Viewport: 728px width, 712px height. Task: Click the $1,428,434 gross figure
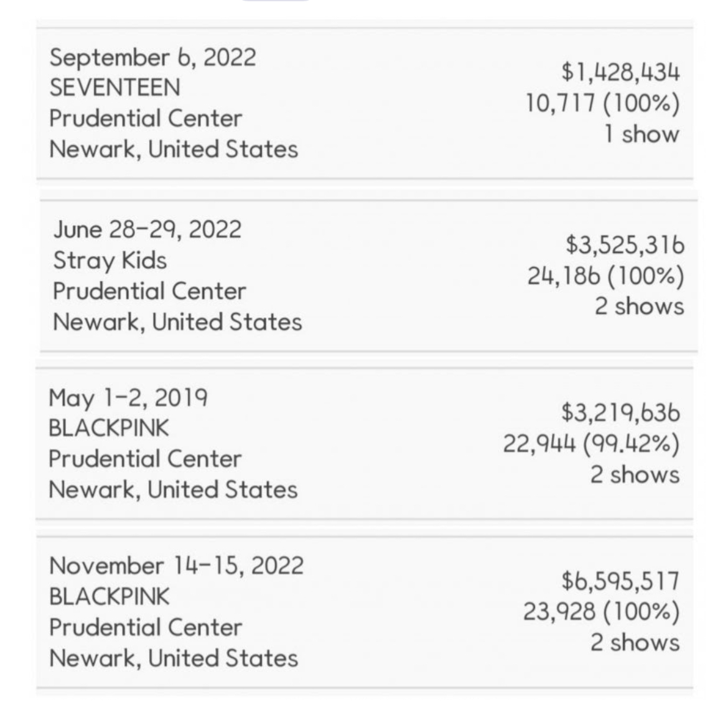point(620,73)
